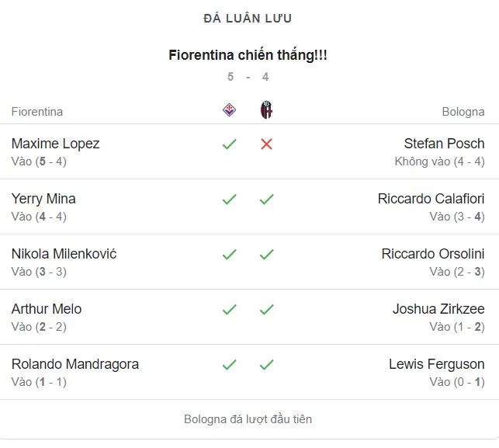Click the Fiorentina club crest icon
The height and width of the screenshot is (448, 499).
click(x=229, y=110)
